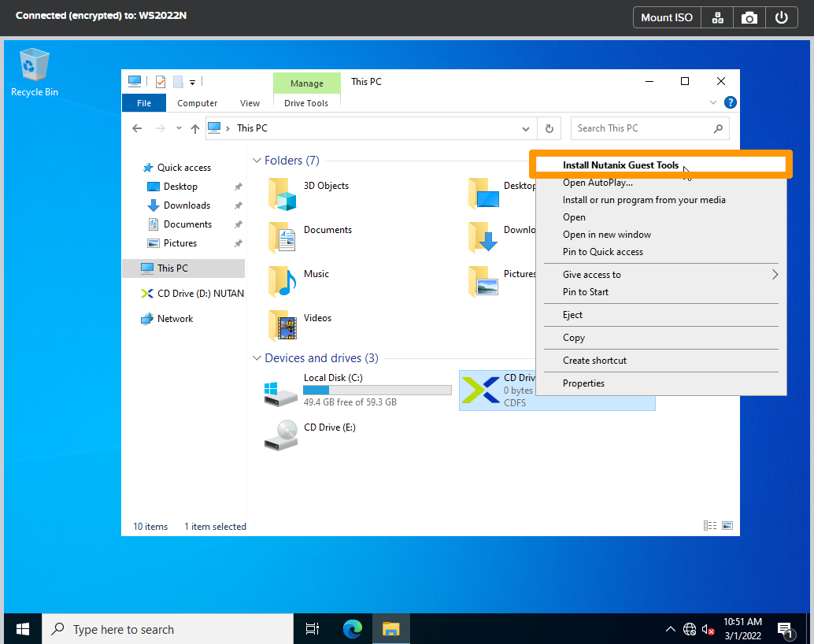This screenshot has width=814, height=644.
Task: Collapse the Folders (7) group
Action: pos(257,161)
